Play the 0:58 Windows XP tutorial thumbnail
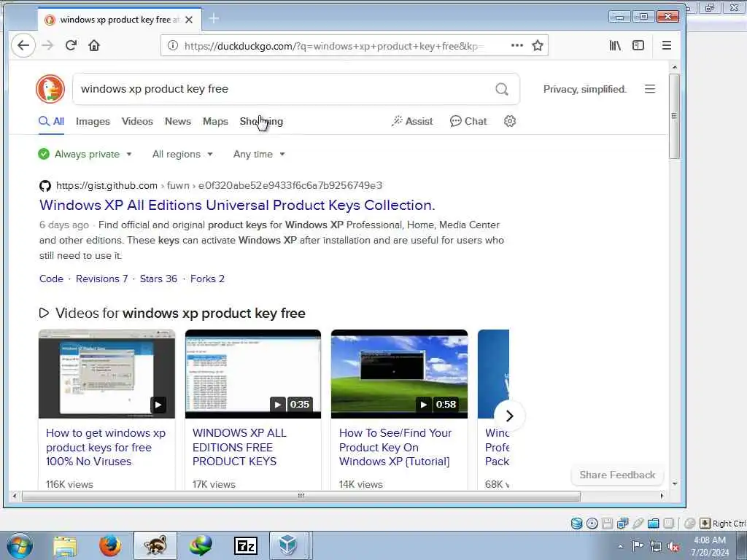The height and width of the screenshot is (560, 747). pyautogui.click(x=399, y=374)
